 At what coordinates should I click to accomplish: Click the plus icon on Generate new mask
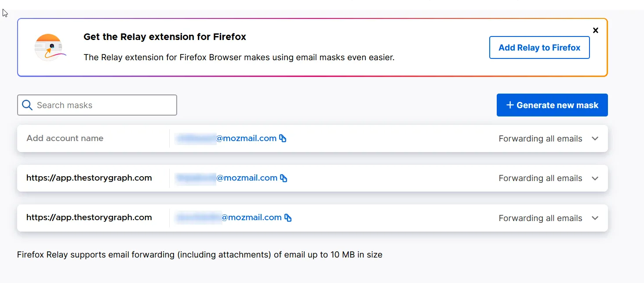[510, 105]
